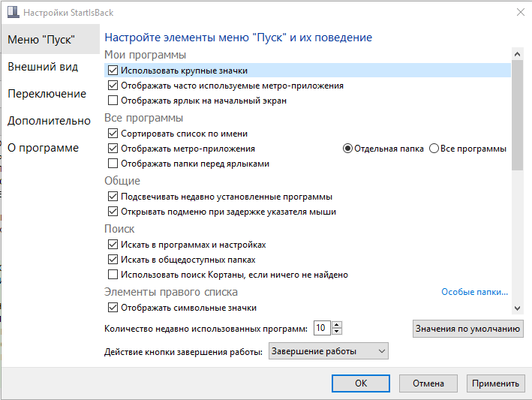
Task: Click label Действие кнопки завершения работы
Action: (183, 352)
